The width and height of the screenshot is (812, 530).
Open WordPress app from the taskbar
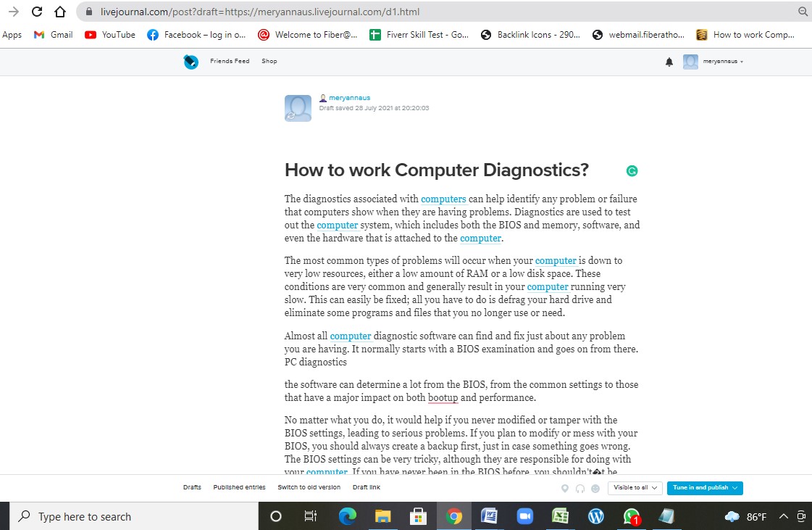point(595,516)
